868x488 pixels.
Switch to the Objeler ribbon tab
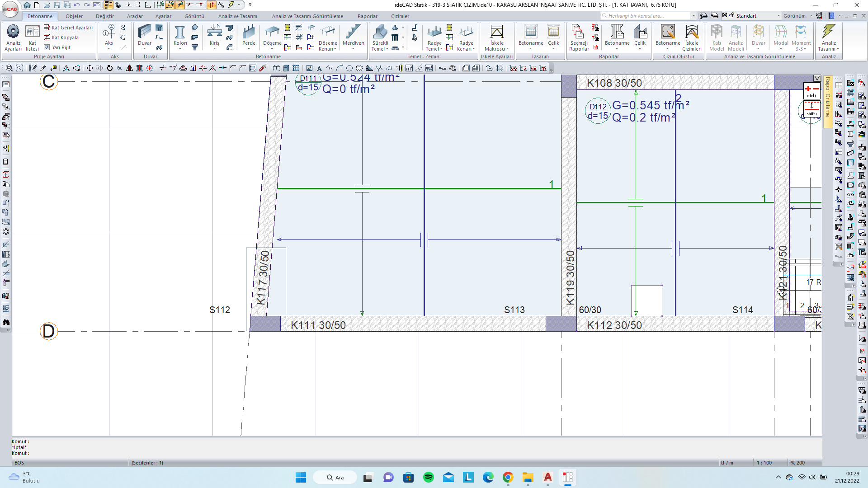(74, 16)
